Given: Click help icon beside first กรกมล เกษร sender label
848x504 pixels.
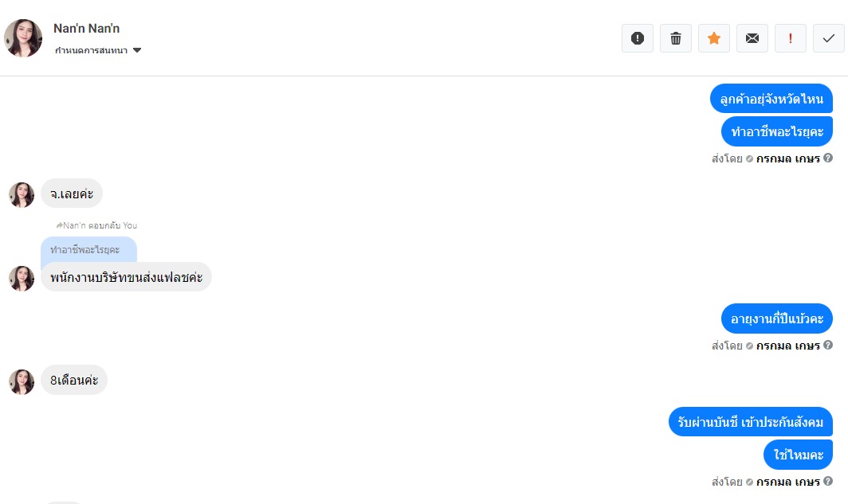Looking at the screenshot, I should point(828,158).
